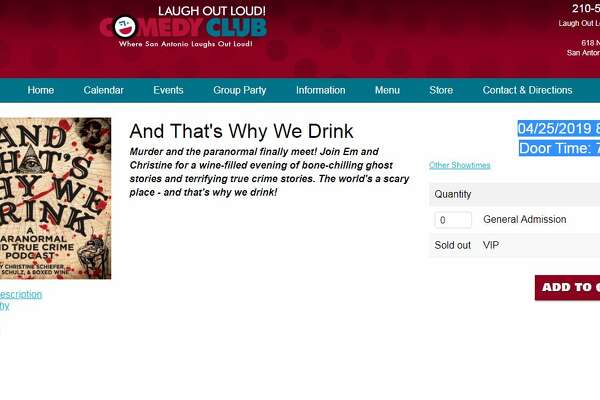Click the highlighted Door Time text
Image resolution: width=600 pixels, height=400 pixels.
[559, 149]
